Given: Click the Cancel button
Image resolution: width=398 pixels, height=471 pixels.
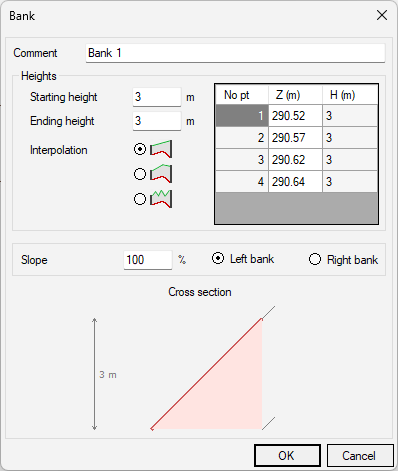Looking at the screenshot, I should coord(360,456).
